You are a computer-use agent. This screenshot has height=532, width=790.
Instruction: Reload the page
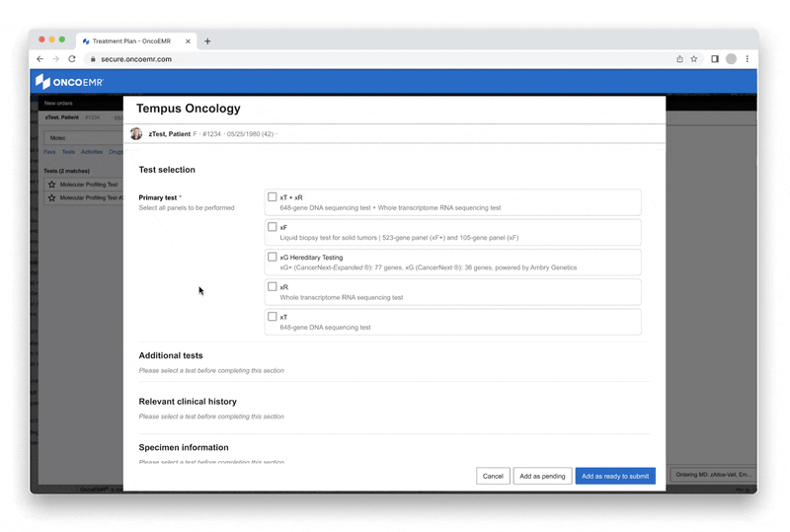coord(72,59)
